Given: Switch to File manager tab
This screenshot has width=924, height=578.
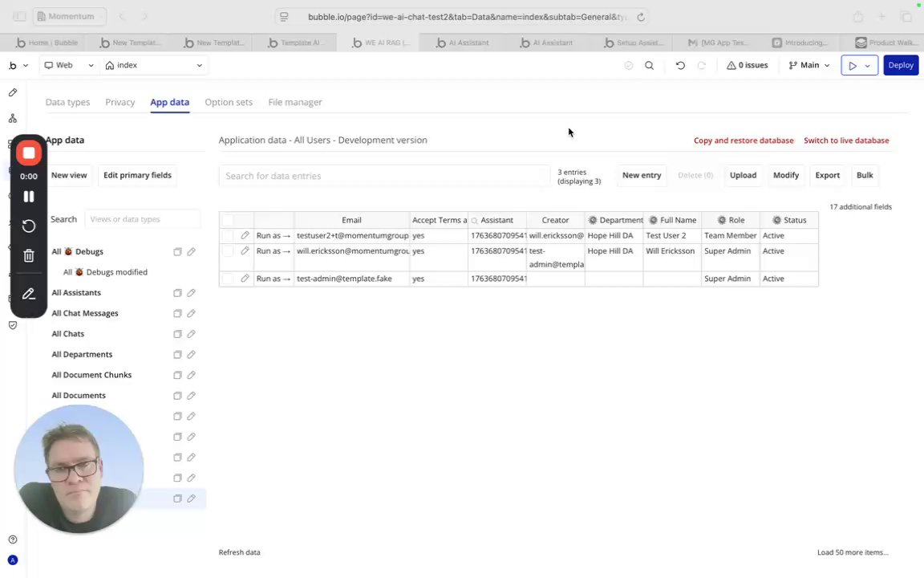Looking at the screenshot, I should tap(294, 102).
